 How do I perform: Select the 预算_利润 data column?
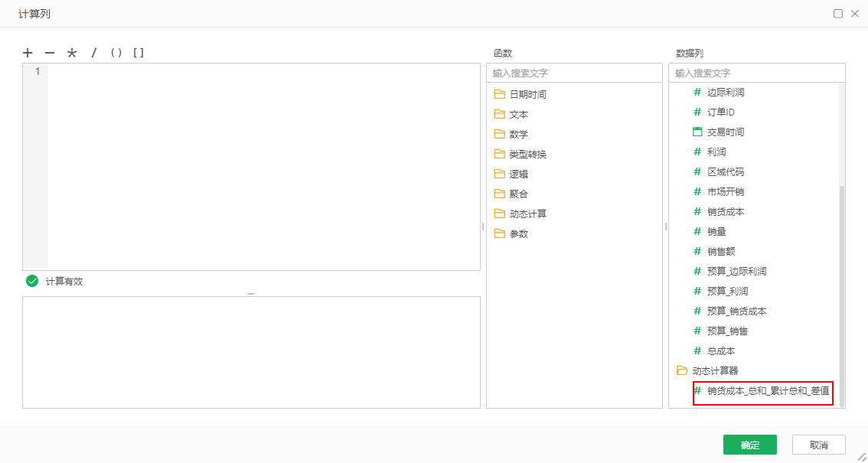point(735,291)
